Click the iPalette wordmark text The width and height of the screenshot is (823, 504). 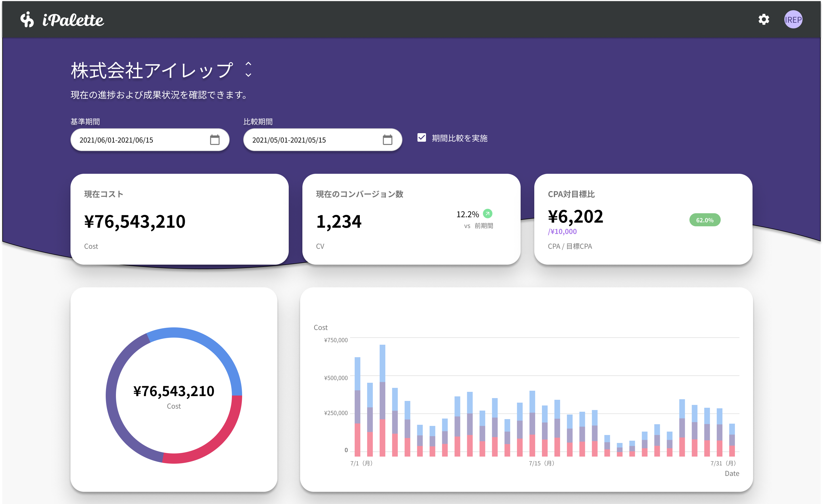(x=73, y=20)
